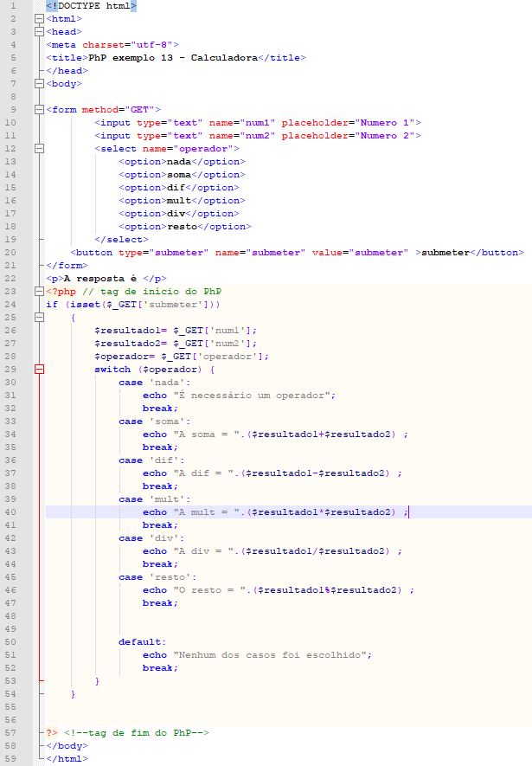Collapse the <form method="GET"> fold marker
532x766 pixels.
click(40, 109)
